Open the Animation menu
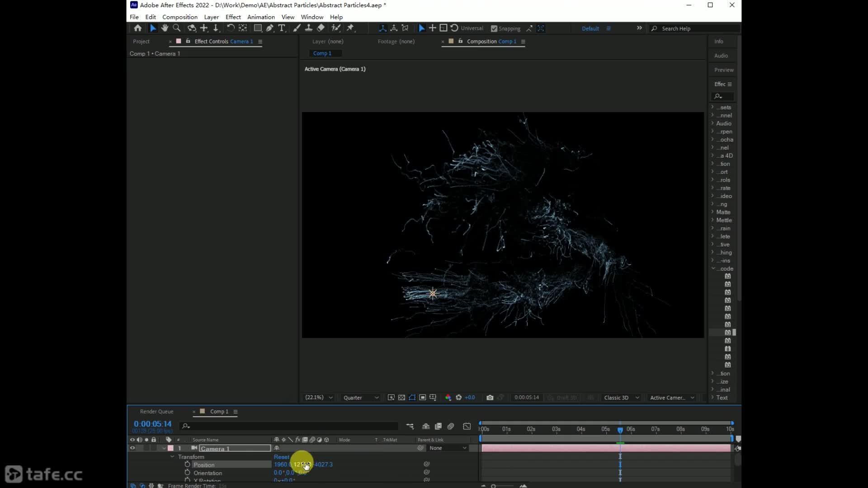Viewport: 868px width, 488px height. [x=261, y=17]
